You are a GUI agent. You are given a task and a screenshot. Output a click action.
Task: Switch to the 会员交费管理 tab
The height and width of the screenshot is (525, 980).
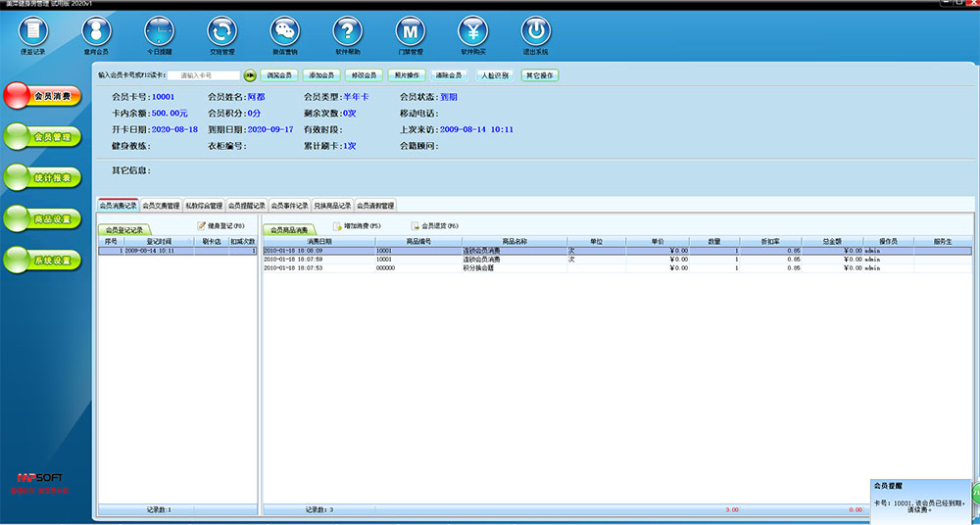[x=161, y=207]
